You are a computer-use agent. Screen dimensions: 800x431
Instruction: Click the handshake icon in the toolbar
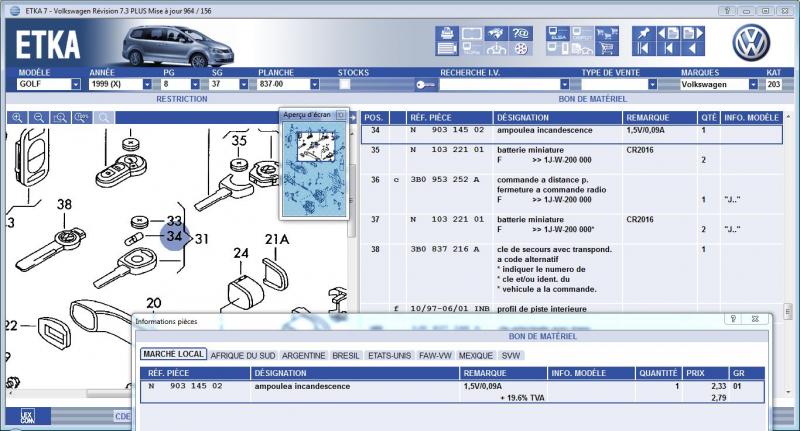(x=496, y=33)
